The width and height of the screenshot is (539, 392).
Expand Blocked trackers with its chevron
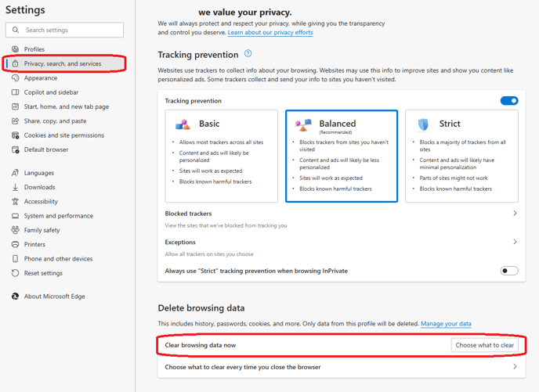515,213
